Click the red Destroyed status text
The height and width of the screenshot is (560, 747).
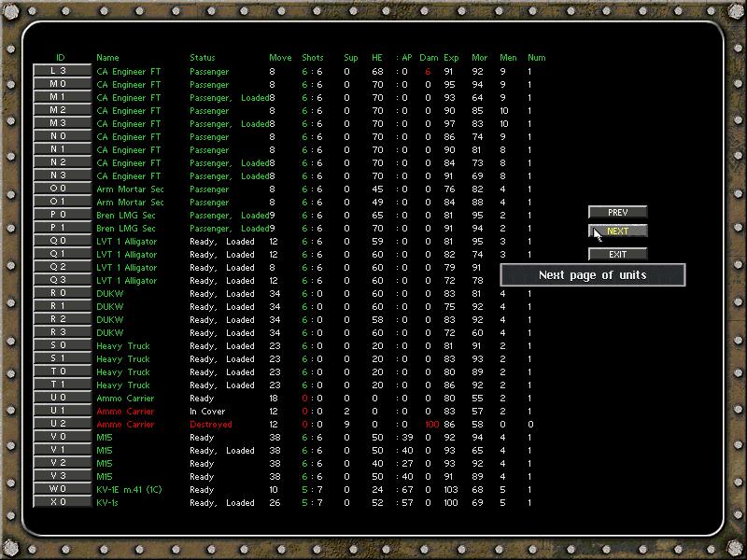click(x=211, y=425)
